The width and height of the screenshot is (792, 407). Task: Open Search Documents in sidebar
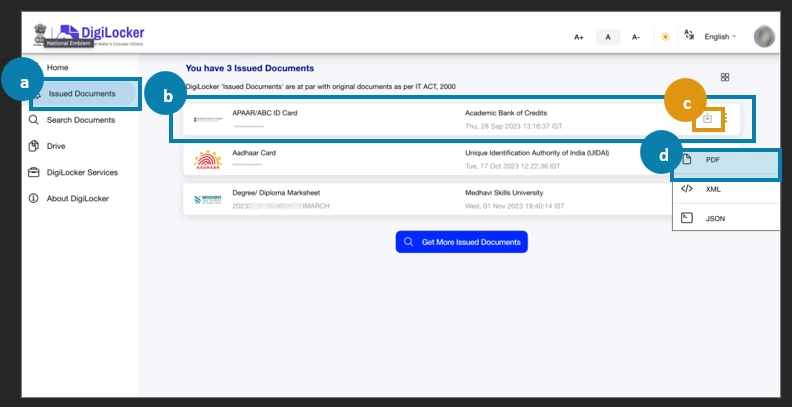tap(81, 120)
